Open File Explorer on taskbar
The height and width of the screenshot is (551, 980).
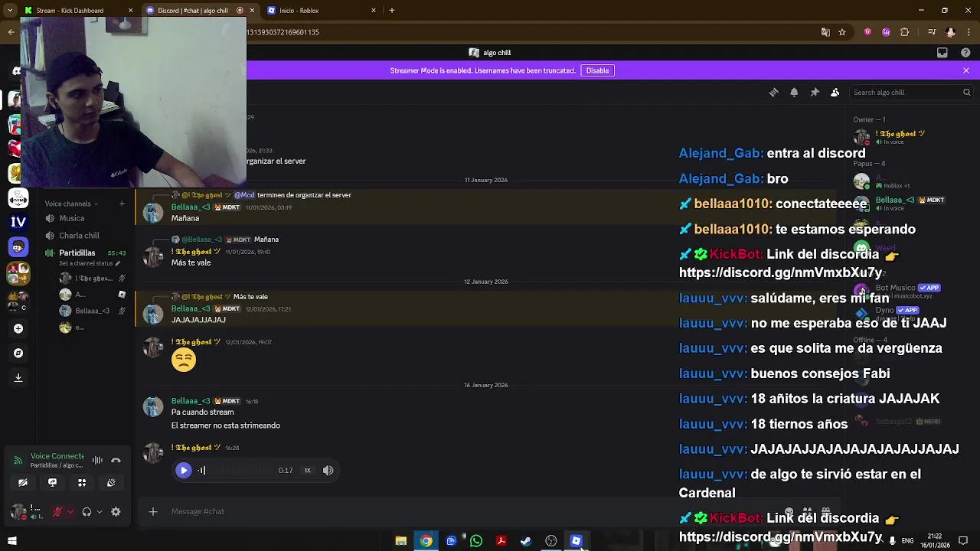[x=400, y=541]
